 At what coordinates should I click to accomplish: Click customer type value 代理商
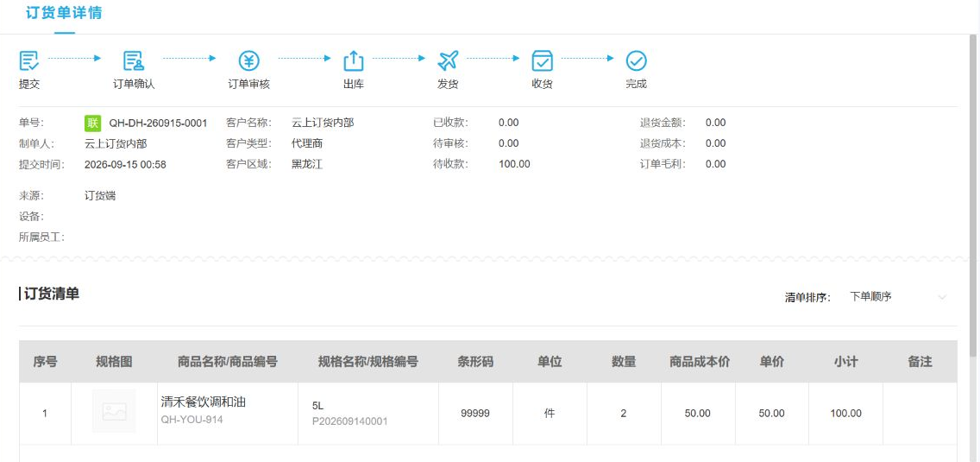(307, 143)
